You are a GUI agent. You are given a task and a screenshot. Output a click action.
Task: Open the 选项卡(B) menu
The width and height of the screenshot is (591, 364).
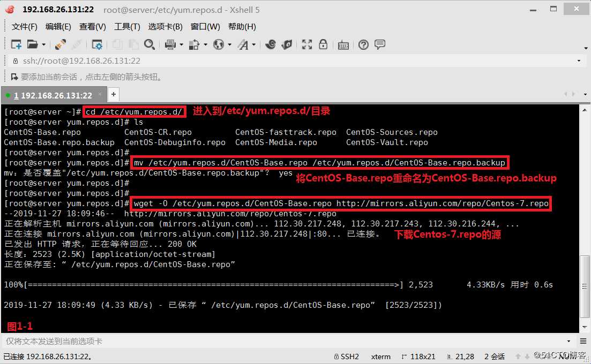(165, 27)
